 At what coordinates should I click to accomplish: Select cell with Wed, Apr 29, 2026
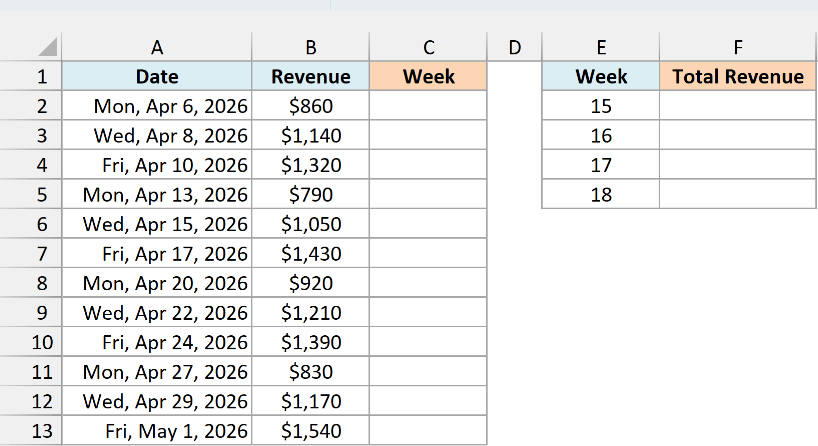pyautogui.click(x=157, y=401)
